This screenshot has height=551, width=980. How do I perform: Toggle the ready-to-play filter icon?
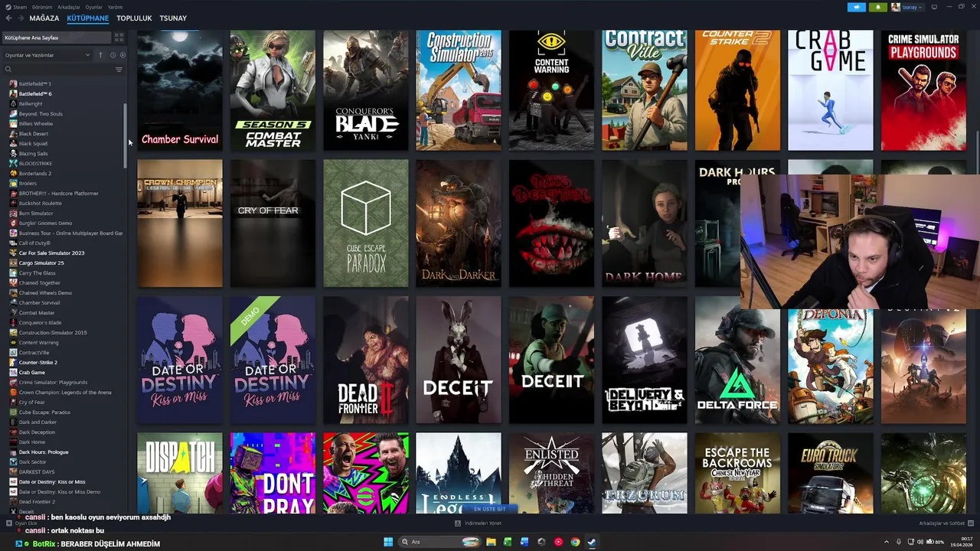(x=122, y=55)
